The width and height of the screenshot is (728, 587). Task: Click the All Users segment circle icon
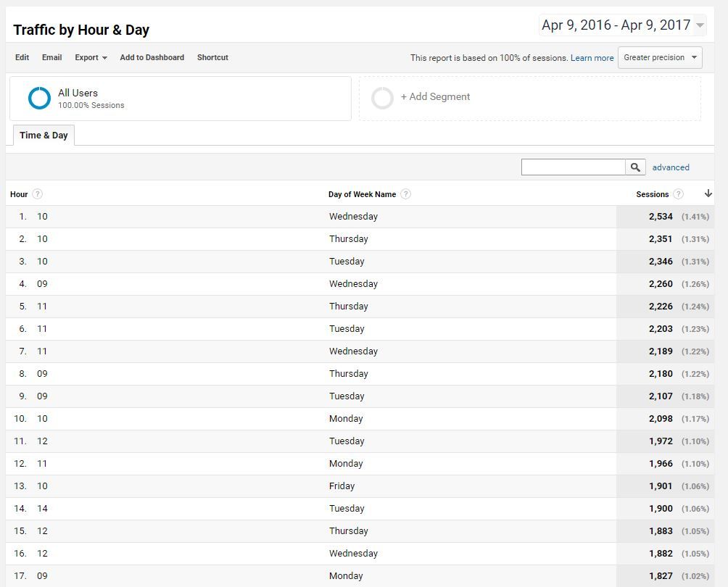point(39,98)
